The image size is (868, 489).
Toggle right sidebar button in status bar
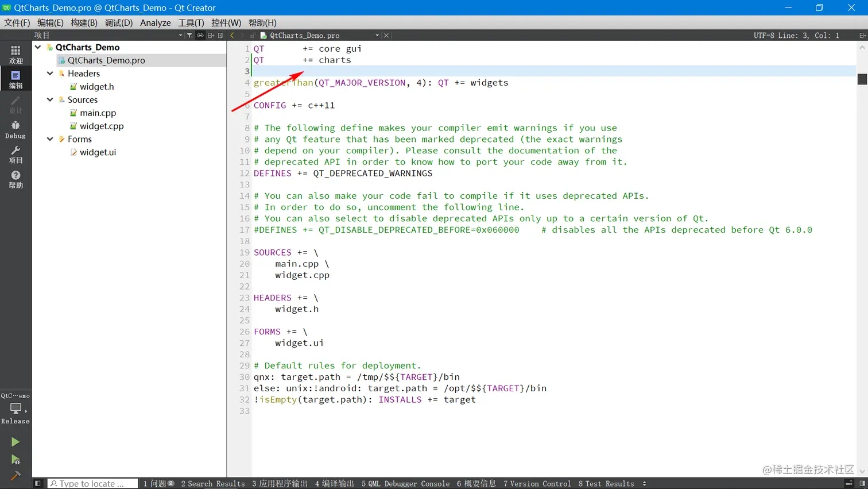tap(862, 483)
